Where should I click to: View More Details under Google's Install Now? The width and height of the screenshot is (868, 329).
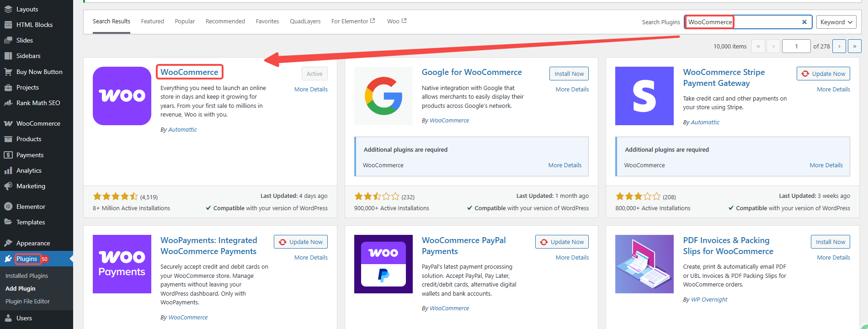tap(572, 90)
